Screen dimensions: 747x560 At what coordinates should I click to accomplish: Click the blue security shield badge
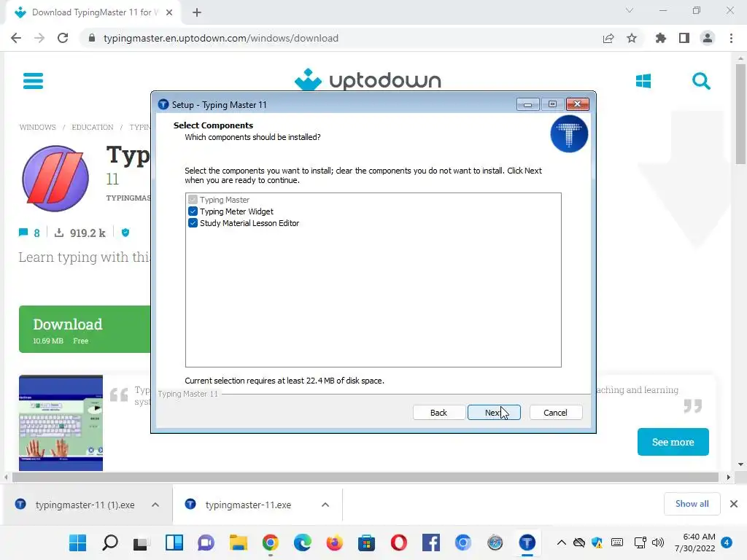[x=125, y=233]
